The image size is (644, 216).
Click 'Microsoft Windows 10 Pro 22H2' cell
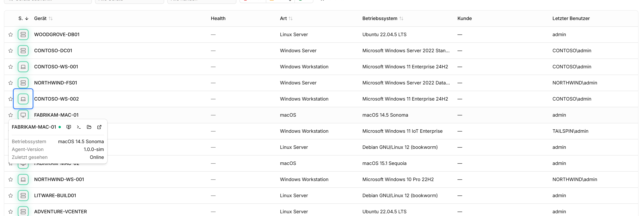pyautogui.click(x=398, y=179)
